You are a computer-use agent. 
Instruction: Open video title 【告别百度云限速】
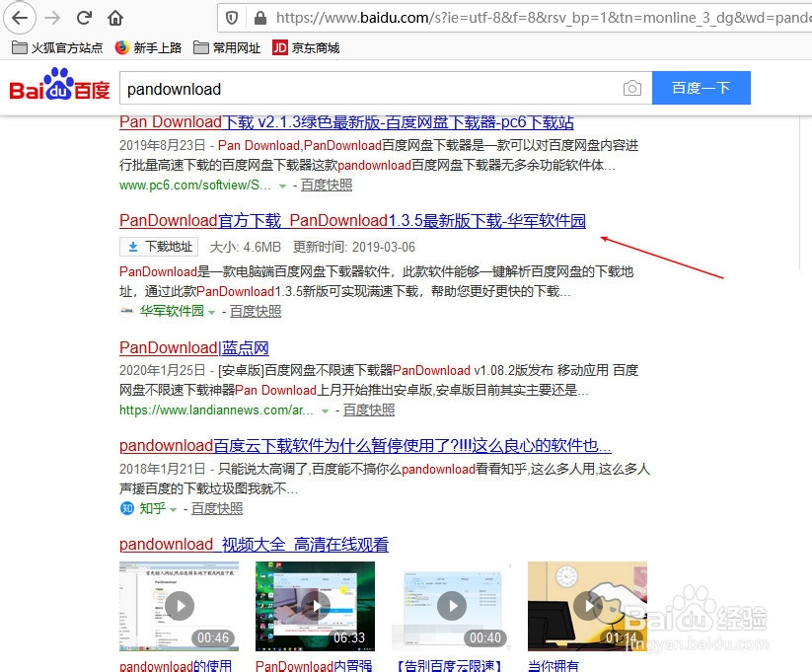(x=449, y=665)
